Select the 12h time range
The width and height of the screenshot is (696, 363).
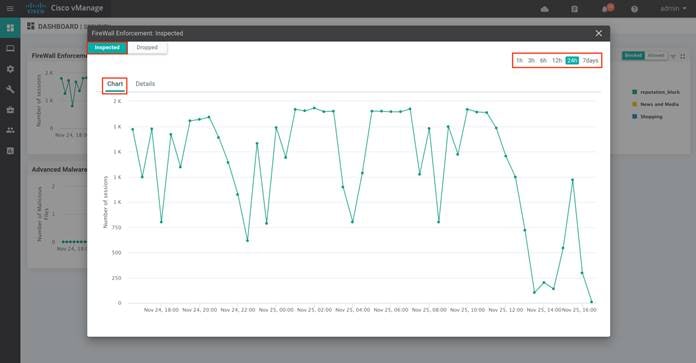point(557,60)
